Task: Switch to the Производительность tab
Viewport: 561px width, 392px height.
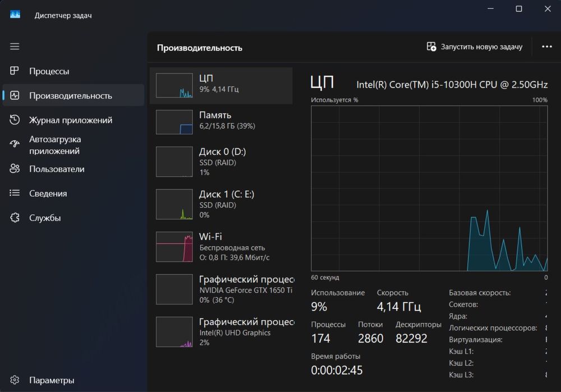Action: click(x=71, y=96)
